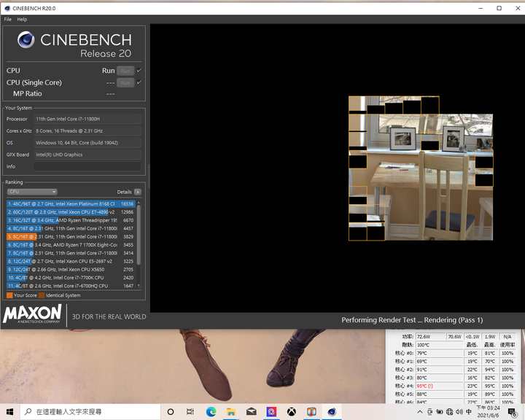
Task: Select ranking row 3 Ryzen Threadripper
Action: 71,220
